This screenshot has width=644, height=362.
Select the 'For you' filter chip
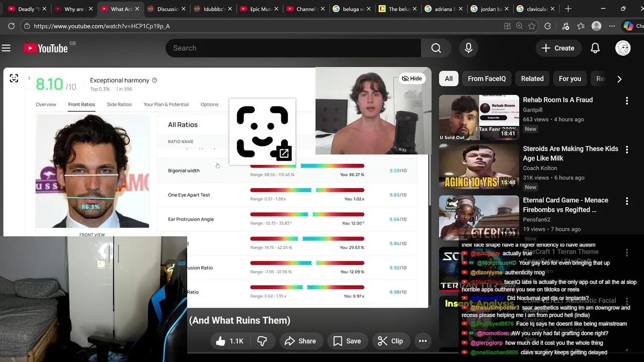click(x=570, y=78)
